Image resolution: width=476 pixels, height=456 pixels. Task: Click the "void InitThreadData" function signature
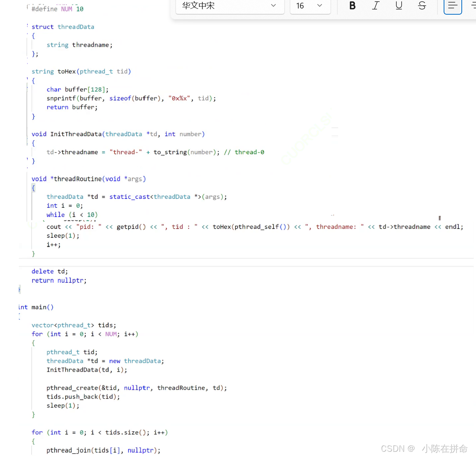[x=118, y=134]
